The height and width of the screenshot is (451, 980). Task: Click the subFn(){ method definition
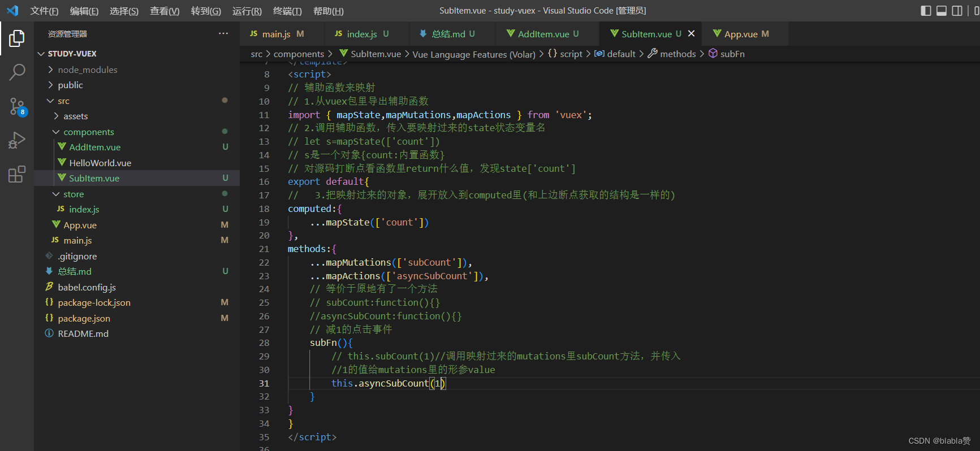point(331,342)
